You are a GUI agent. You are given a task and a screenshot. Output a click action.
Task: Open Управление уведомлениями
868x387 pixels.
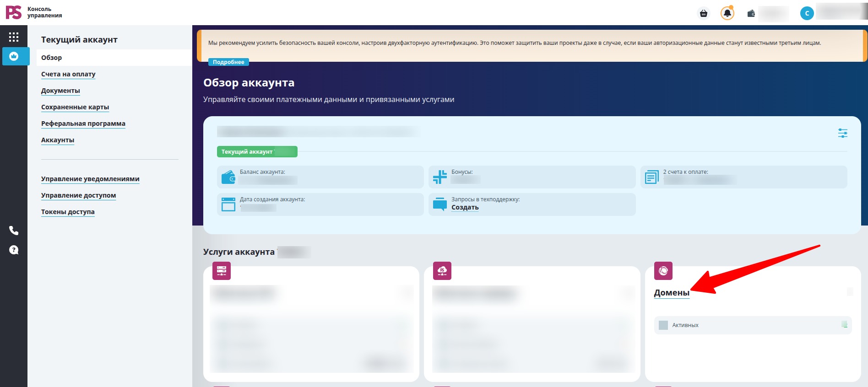pyautogui.click(x=90, y=179)
